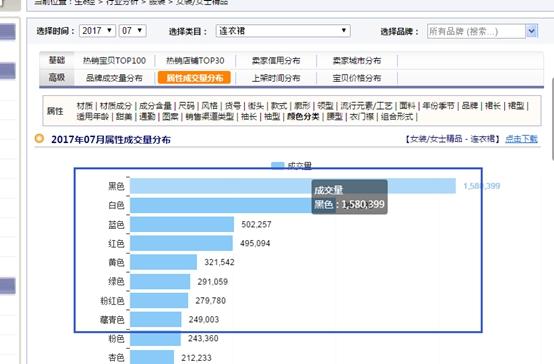The image size is (554, 364).
Task: Select the 材质 attribute link
Action: (x=85, y=106)
